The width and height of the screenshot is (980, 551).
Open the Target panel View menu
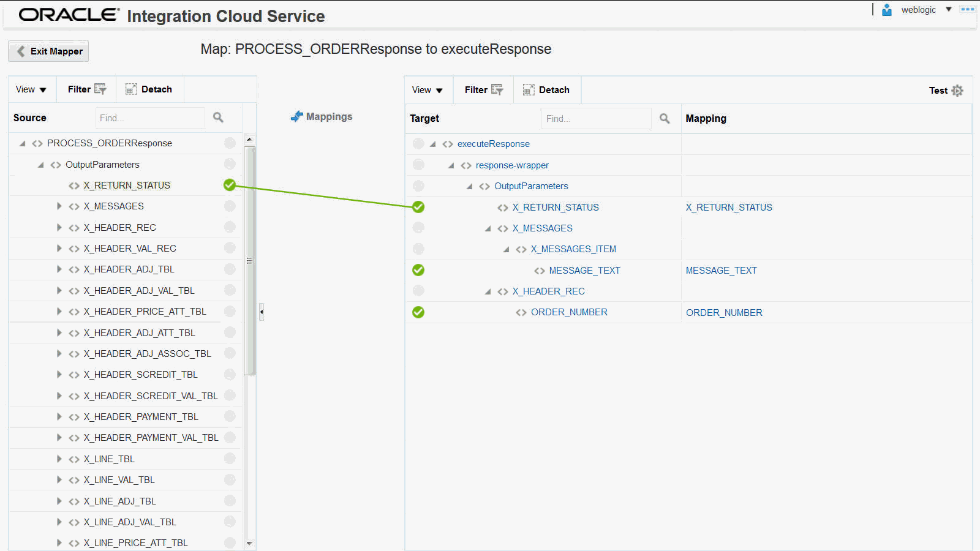click(428, 90)
